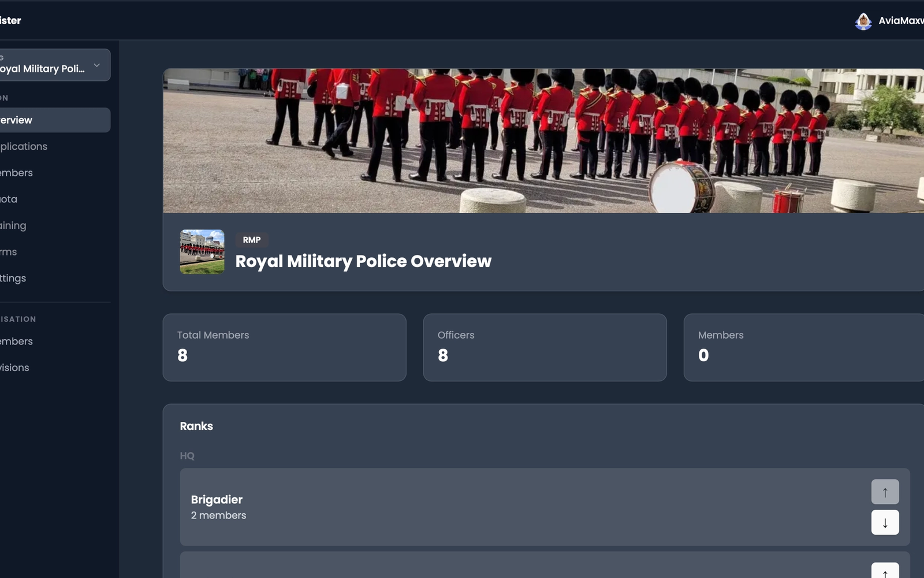Viewport: 924px width, 578px height.
Task: Click the guards parade banner image
Action: click(543, 140)
